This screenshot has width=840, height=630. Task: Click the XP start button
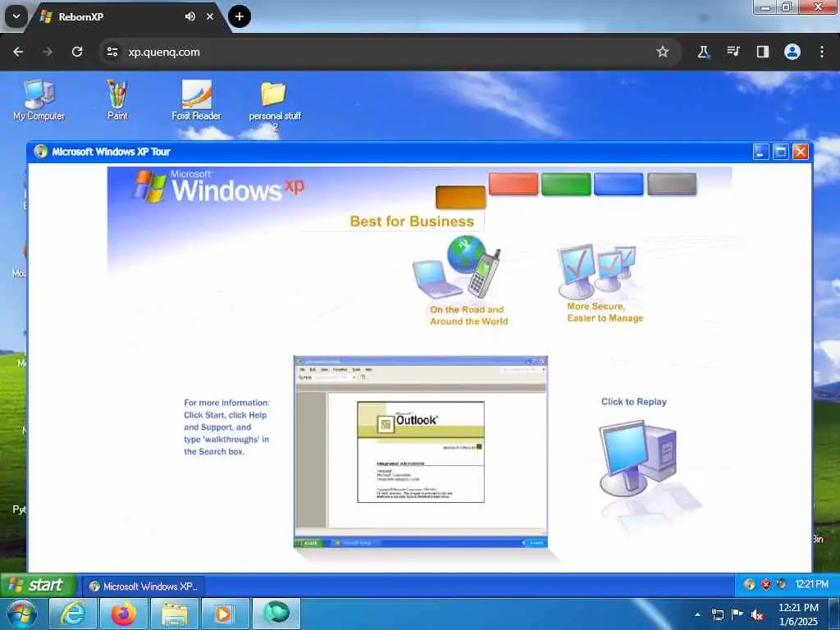point(38,585)
